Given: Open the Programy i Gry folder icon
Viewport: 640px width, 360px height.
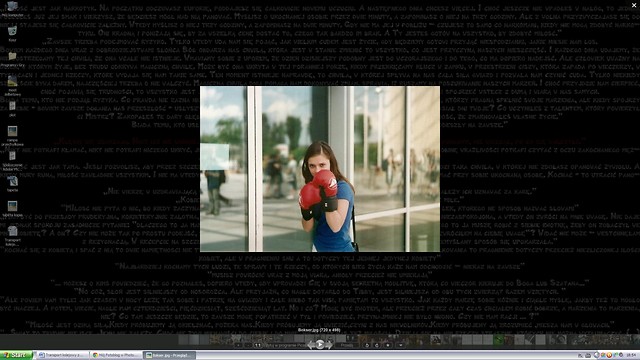Looking at the screenshot, I should pyautogui.click(x=12, y=59).
